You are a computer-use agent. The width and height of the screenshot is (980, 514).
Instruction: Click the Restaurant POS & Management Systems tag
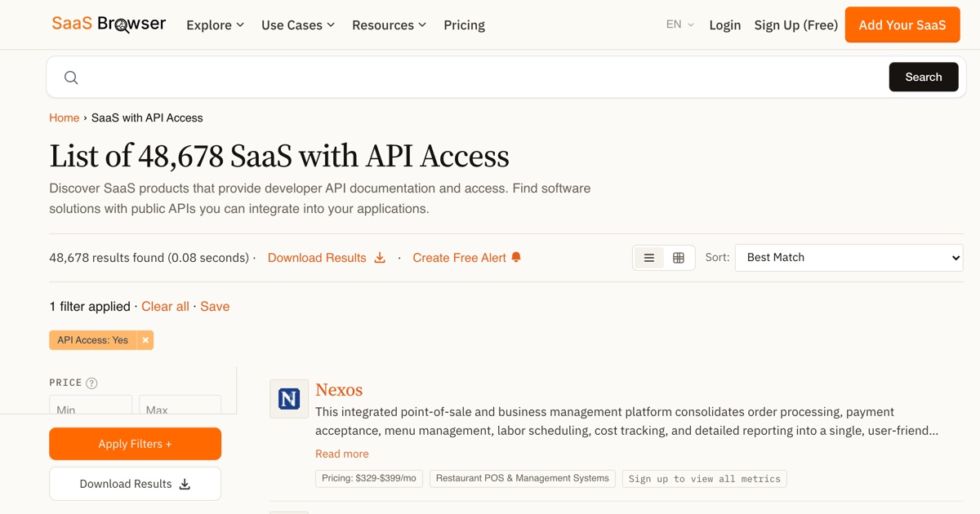click(x=523, y=478)
